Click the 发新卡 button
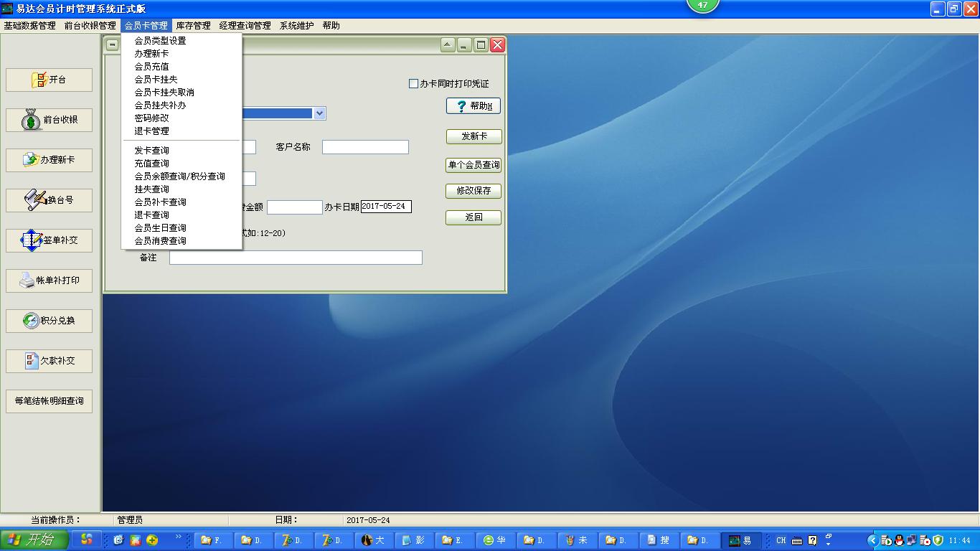980x551 pixels. (x=473, y=136)
